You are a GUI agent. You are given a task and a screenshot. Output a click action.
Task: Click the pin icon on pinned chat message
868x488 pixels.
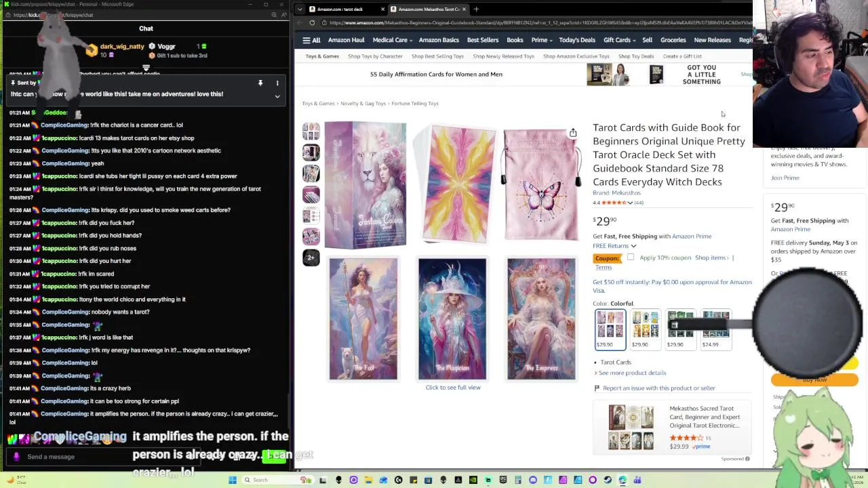pyautogui.click(x=260, y=83)
